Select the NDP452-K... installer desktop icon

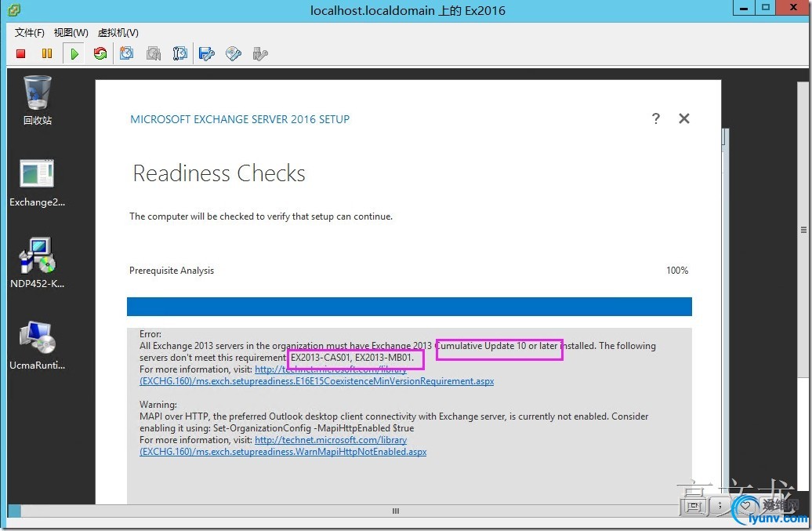(38, 264)
